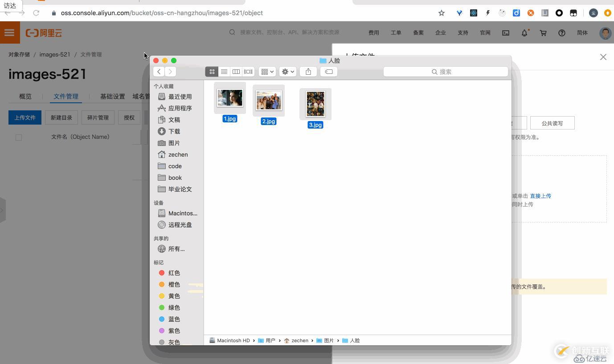Screen dimensions: 614x364
Task: Switch Finder to list view
Action: [224, 71]
